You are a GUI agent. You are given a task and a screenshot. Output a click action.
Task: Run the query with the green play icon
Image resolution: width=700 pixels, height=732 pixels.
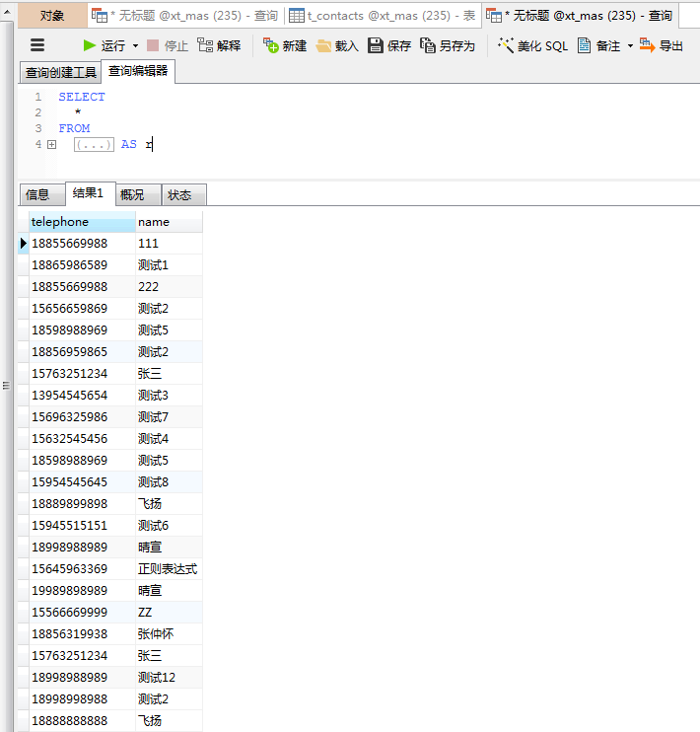coord(89,45)
